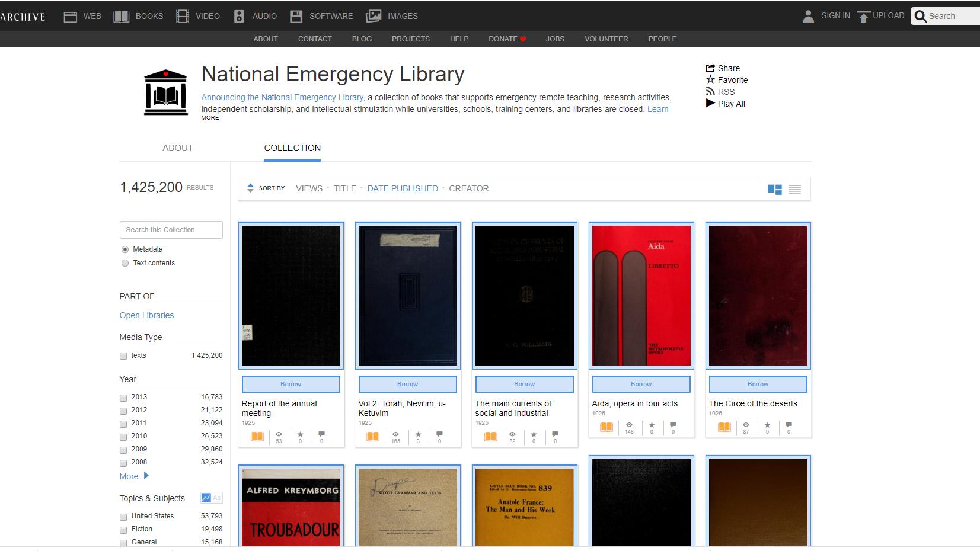The height and width of the screenshot is (551, 980).
Task: Select the Metadata radio button
Action: point(125,249)
